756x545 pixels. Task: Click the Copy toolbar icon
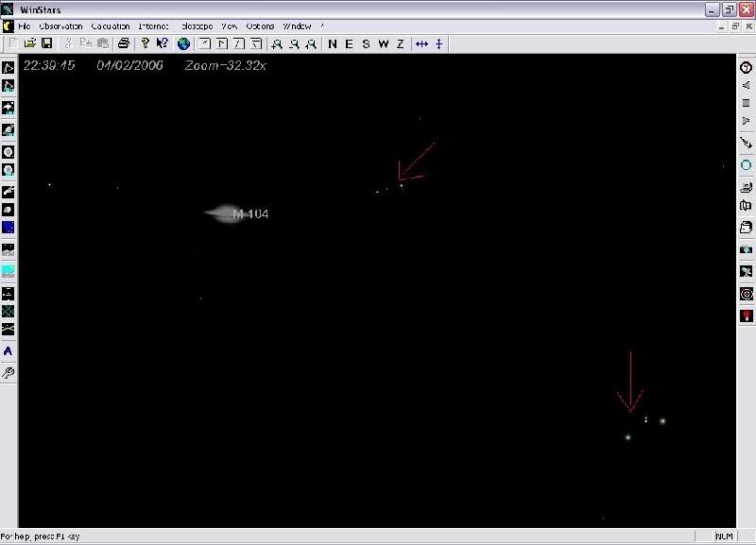pos(86,43)
